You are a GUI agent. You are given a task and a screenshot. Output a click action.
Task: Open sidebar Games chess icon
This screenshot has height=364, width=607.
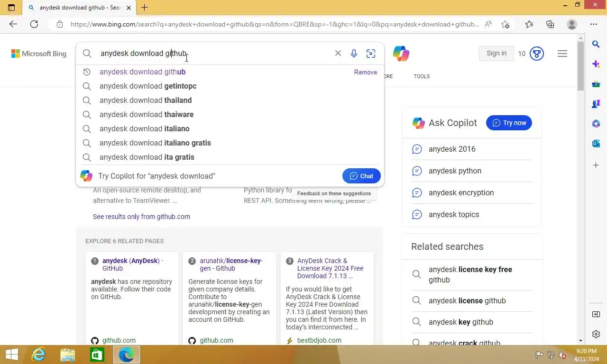(596, 104)
